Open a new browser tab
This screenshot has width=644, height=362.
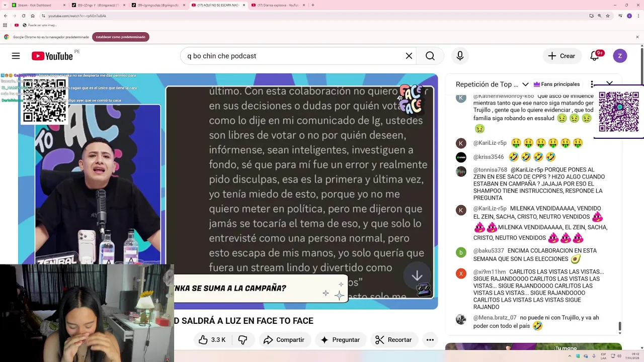(313, 5)
